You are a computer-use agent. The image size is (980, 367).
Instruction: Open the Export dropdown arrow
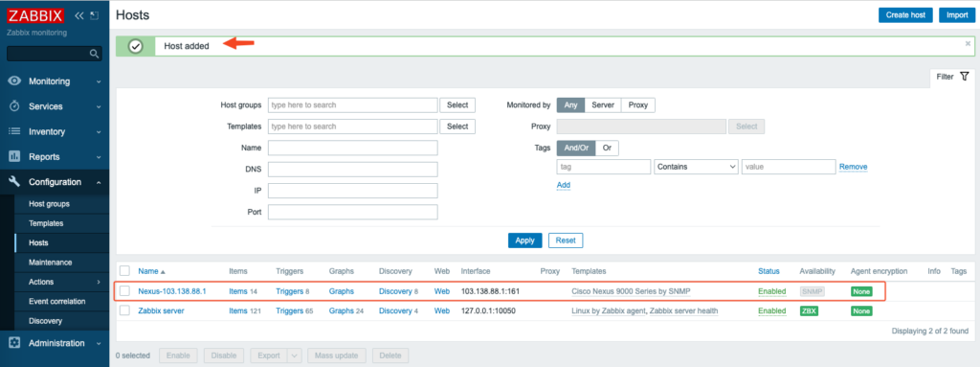[x=295, y=356]
